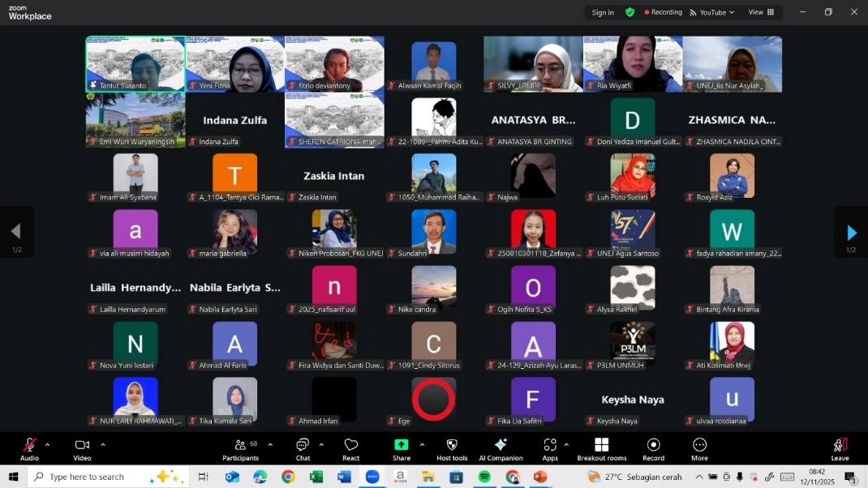This screenshot has width=868, height=488.
Task: Click the Sign in link
Action: point(603,12)
